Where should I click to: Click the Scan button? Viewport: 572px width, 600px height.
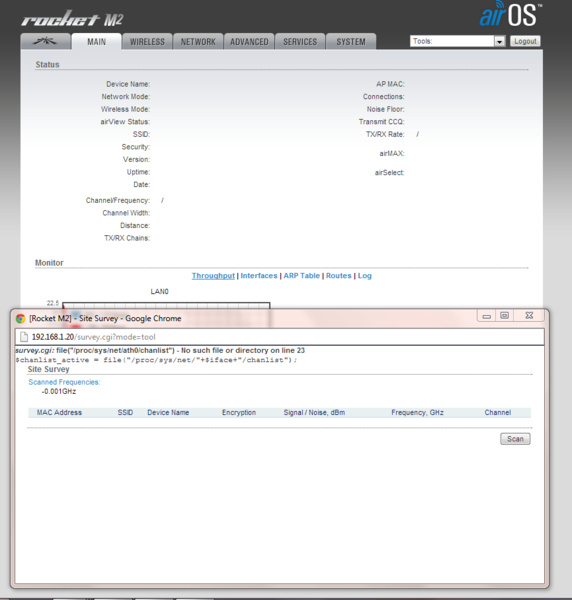click(515, 439)
